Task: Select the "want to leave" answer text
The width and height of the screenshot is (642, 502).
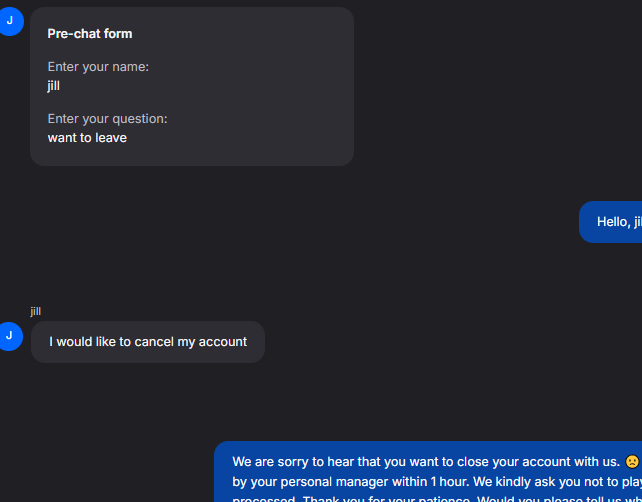Action: click(87, 138)
